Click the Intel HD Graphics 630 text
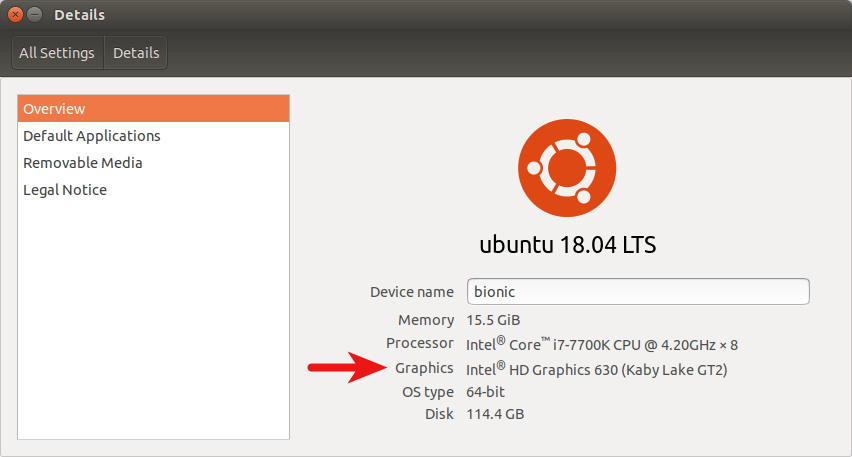Image resolution: width=852 pixels, height=457 pixels. (597, 370)
